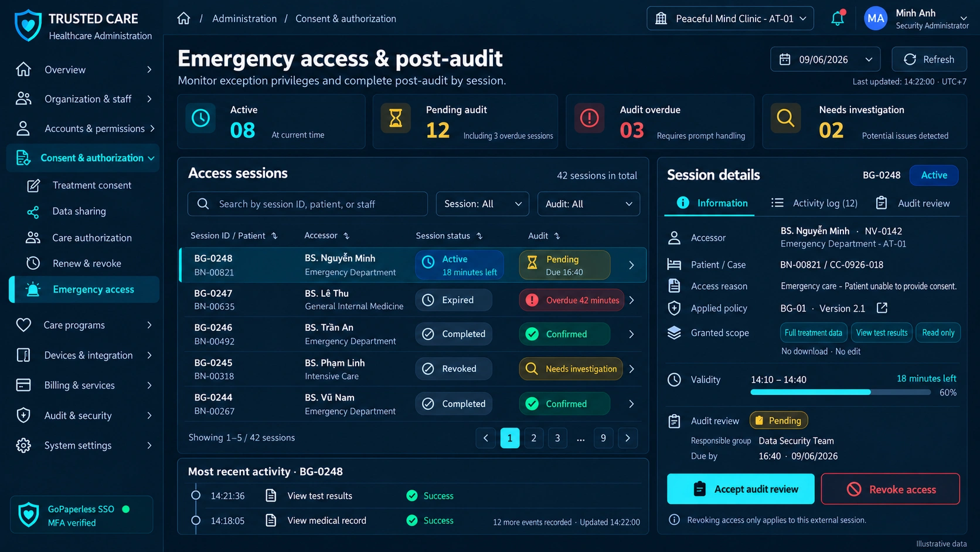Open the Audit: All filter
This screenshot has width=980, height=552.
pos(588,204)
